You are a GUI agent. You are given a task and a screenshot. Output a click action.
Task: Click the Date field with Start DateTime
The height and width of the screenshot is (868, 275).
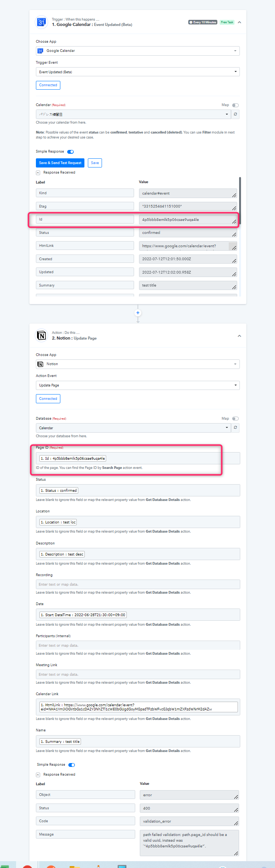(138, 615)
